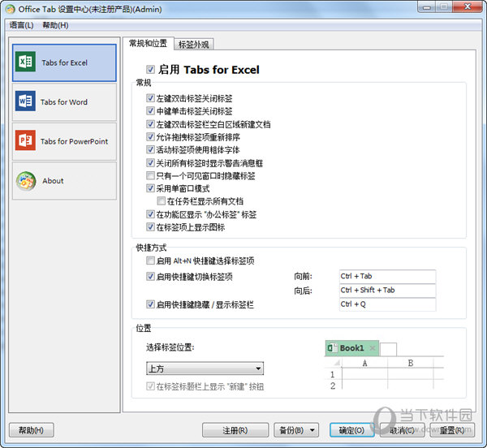Click the 向前 shortcut field Ctrl + Tab
Image resolution: width=487 pixels, height=448 pixels.
point(388,276)
